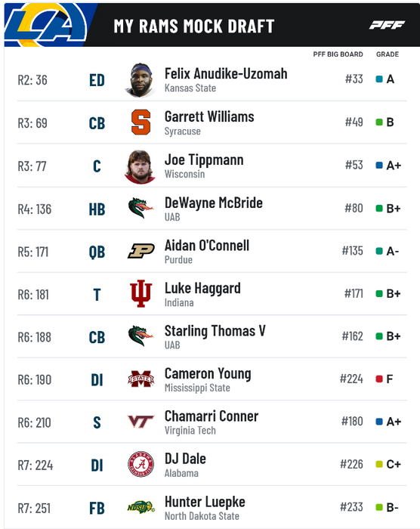Click the yellow C+ grade swatch
Image resolution: width=420 pixels, height=529 pixels.
tap(379, 465)
